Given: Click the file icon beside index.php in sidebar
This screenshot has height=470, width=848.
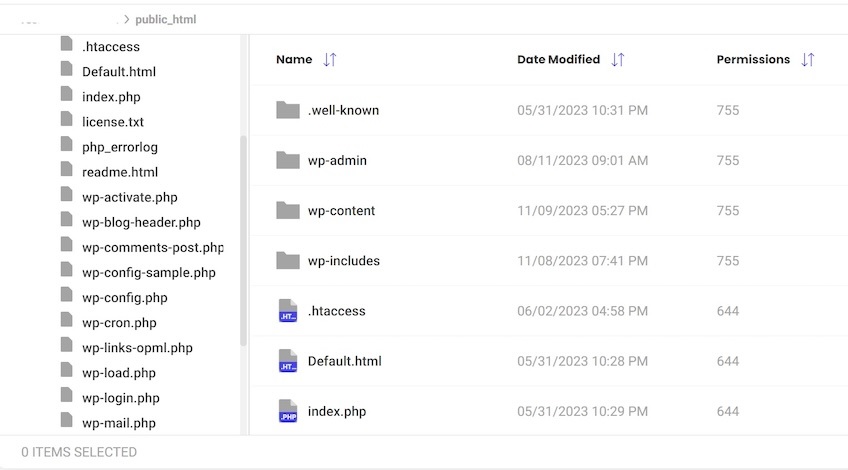Looking at the screenshot, I should pos(67,94).
